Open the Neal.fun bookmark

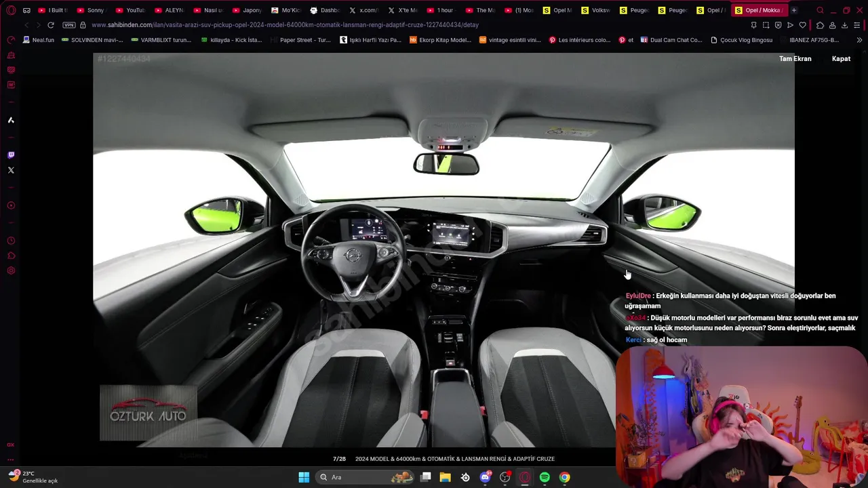click(x=38, y=40)
